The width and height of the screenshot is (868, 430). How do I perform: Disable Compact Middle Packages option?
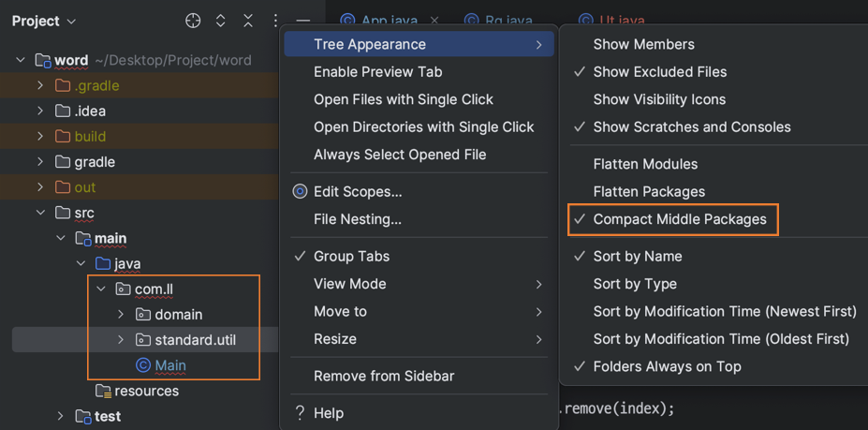pos(679,219)
